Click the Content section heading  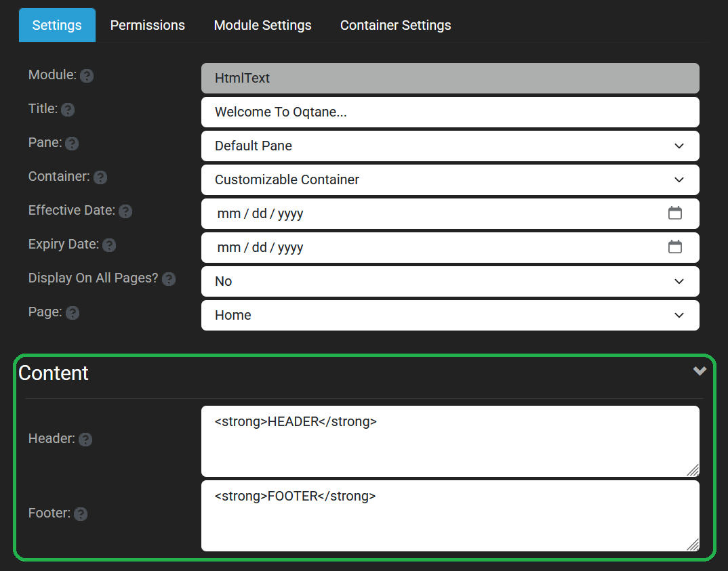54,373
